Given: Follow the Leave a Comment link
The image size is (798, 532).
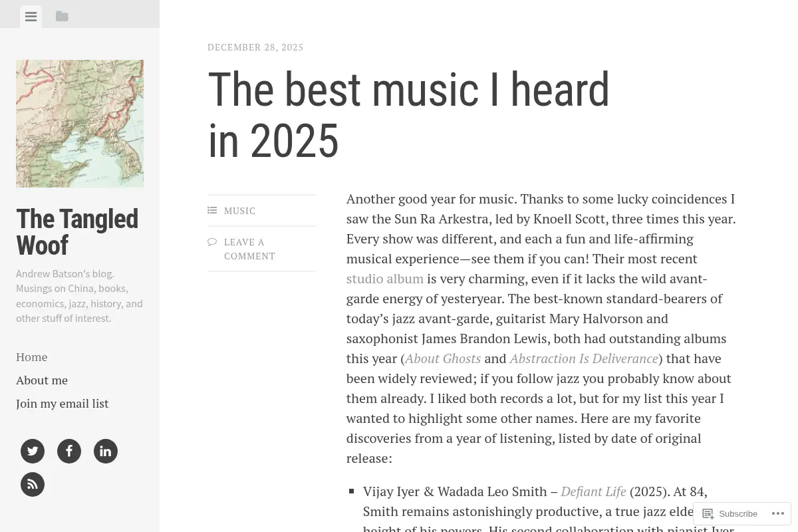Looking at the screenshot, I should click(x=249, y=249).
